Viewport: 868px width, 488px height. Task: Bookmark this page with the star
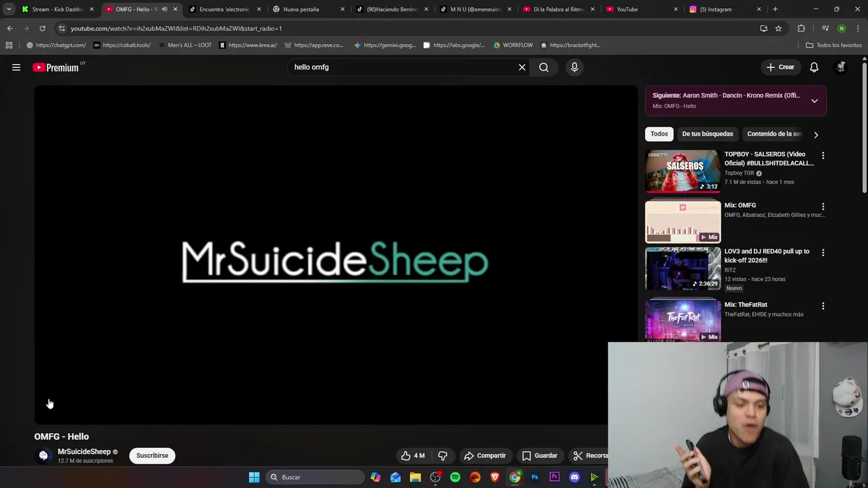click(778, 28)
